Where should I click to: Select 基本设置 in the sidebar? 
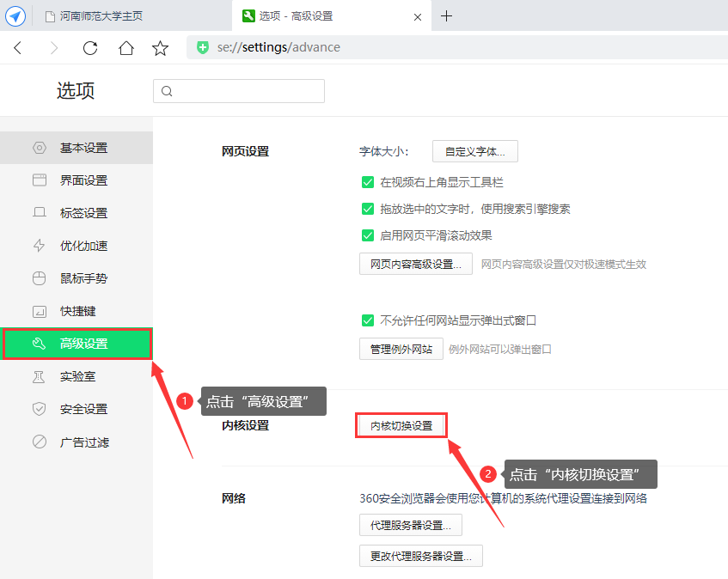click(x=83, y=148)
